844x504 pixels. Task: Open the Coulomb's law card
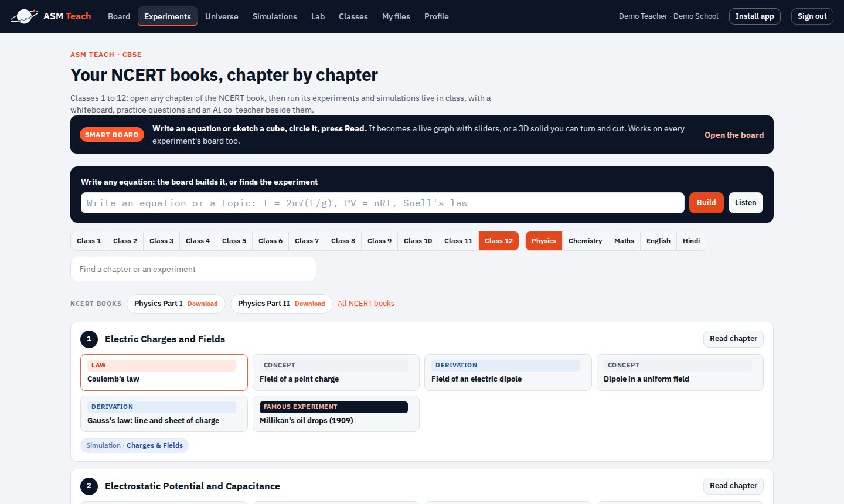(164, 372)
